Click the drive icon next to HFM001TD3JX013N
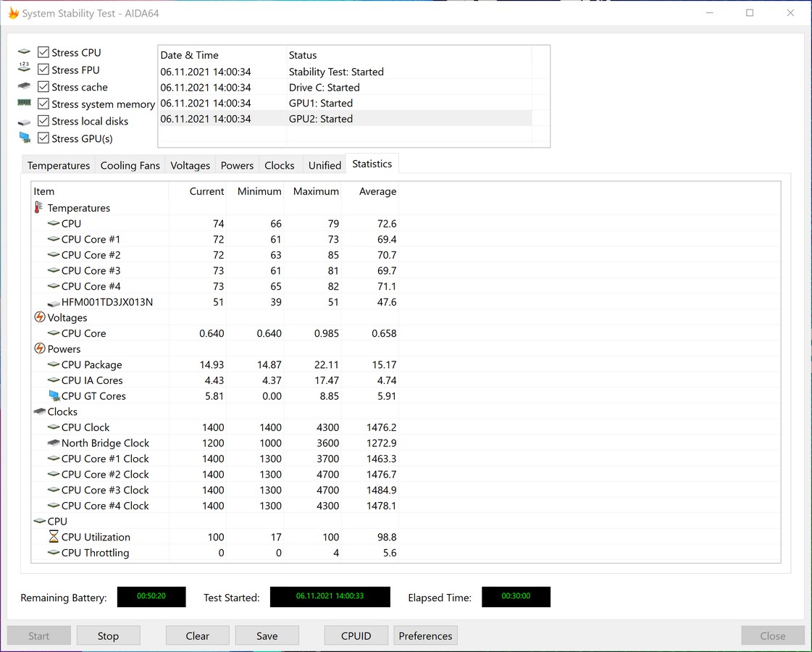Screen dimensions: 812x652 coord(54,303)
